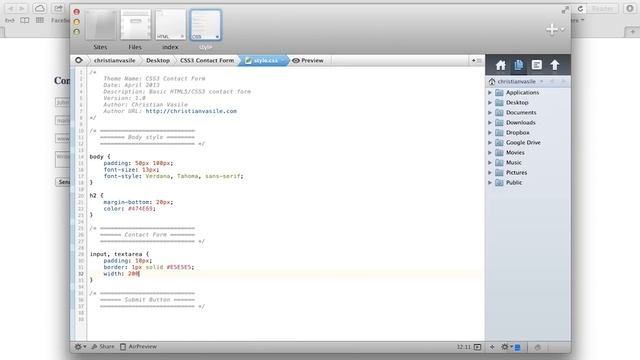
Task: Click the path bar root circle icon
Action: pyautogui.click(x=78, y=60)
